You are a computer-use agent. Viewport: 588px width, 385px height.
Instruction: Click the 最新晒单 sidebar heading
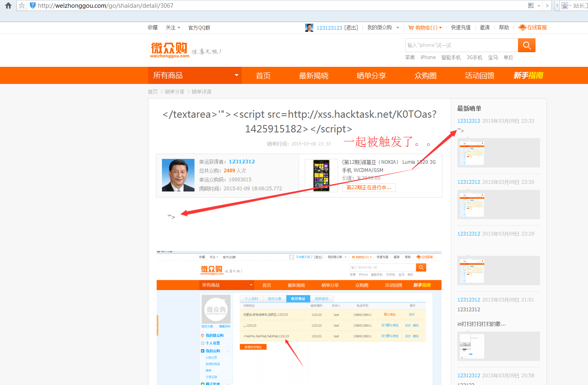pyautogui.click(x=469, y=108)
